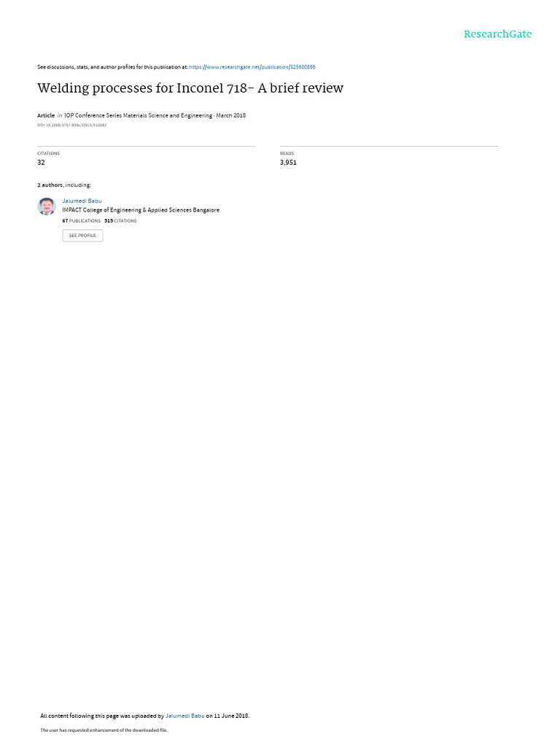This screenshot has height=747, width=560.
Task: Select the bold Article label
Action: tap(46, 115)
